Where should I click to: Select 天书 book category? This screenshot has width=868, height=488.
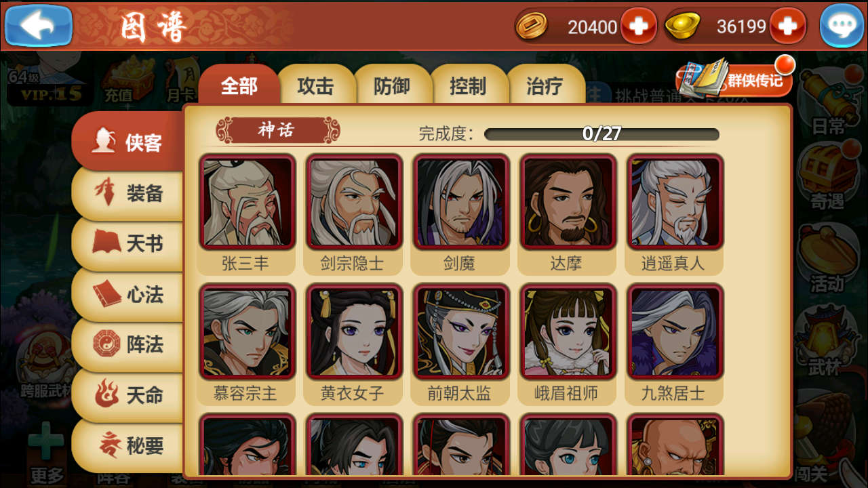[x=129, y=243]
